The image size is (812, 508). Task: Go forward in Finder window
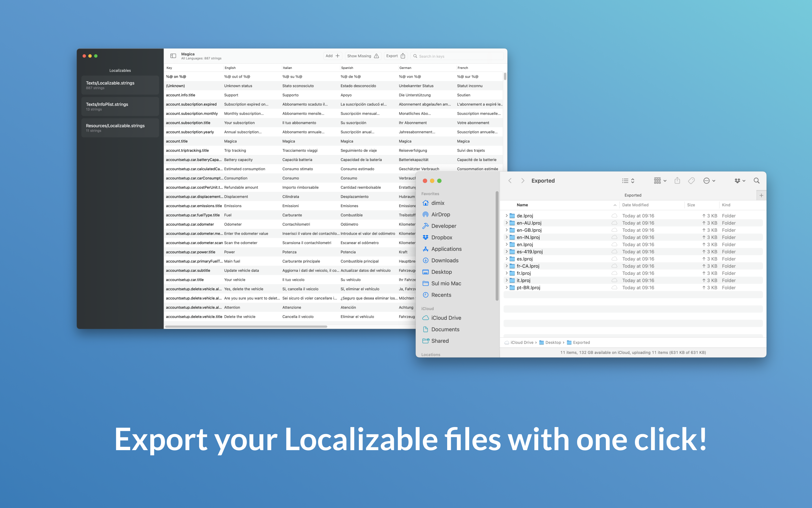(x=522, y=181)
